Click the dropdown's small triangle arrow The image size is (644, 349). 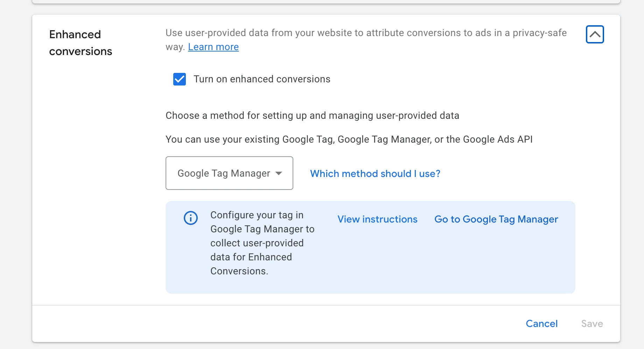click(x=279, y=173)
